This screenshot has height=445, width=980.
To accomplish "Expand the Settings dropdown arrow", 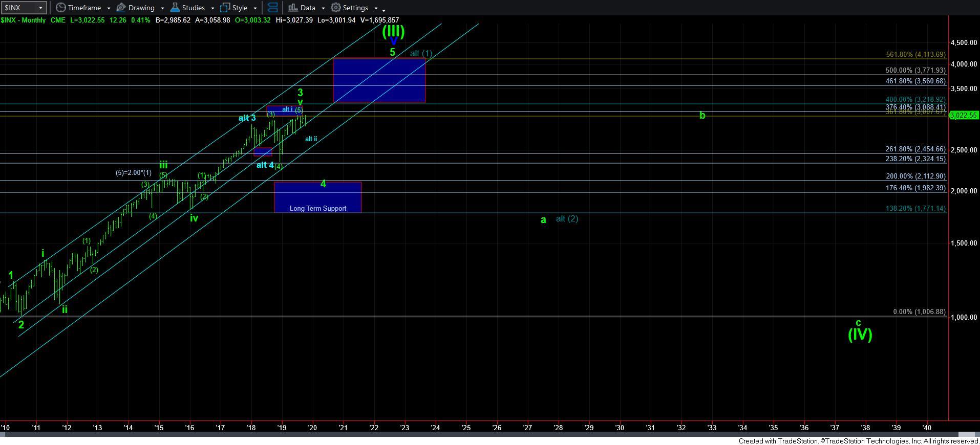I will [x=376, y=8].
